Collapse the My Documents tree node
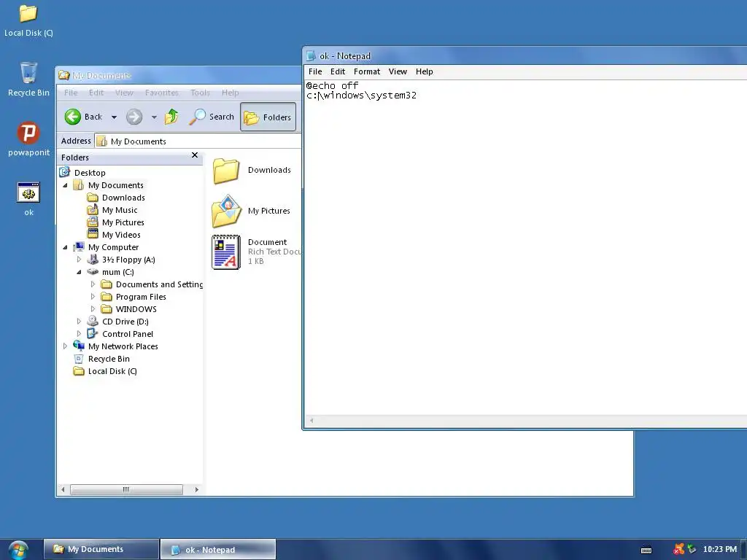 (65, 185)
